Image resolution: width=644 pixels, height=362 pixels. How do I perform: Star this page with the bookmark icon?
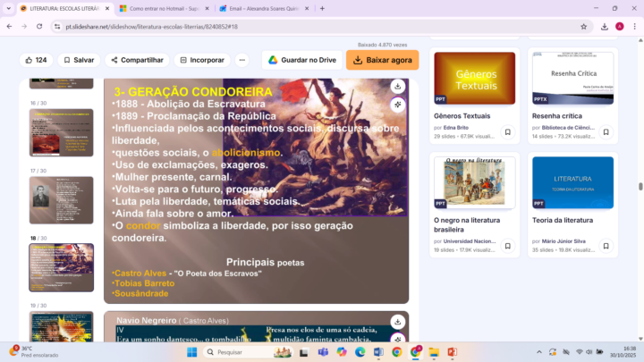583,27
